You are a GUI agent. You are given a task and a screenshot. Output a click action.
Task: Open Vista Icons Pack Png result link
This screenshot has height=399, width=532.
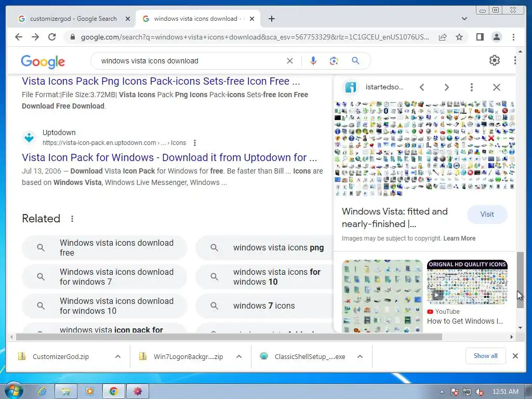point(161,81)
